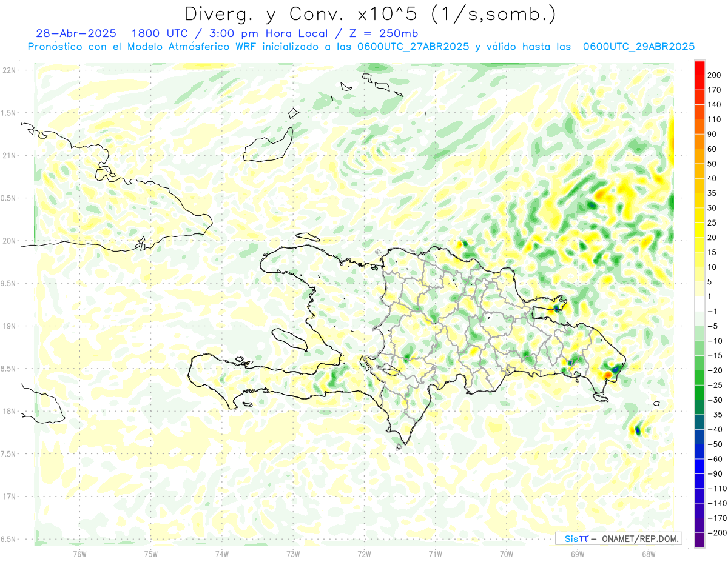Click the blue convergence spot over Samaná peninsula

click(x=557, y=309)
